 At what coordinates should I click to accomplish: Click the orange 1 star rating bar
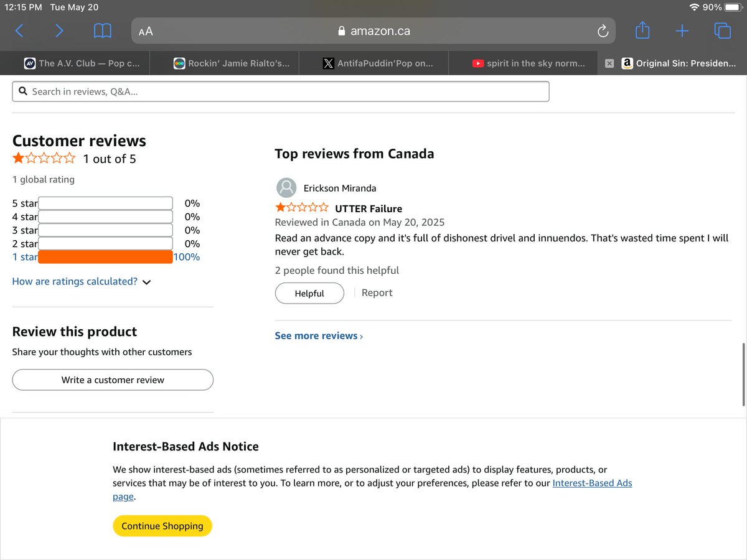click(x=105, y=257)
